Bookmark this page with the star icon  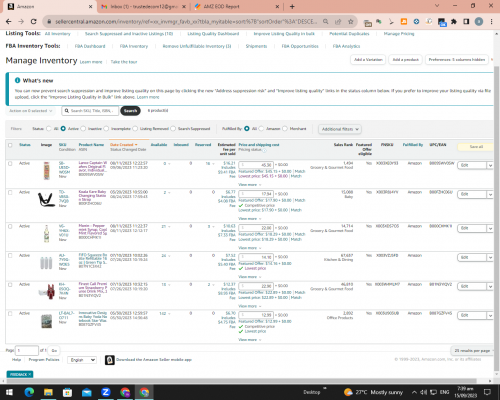[350, 21]
